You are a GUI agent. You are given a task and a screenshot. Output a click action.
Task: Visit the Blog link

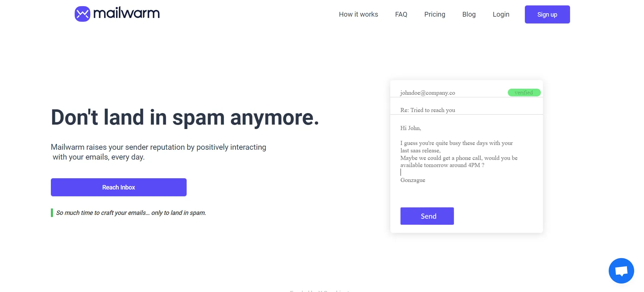[469, 14]
